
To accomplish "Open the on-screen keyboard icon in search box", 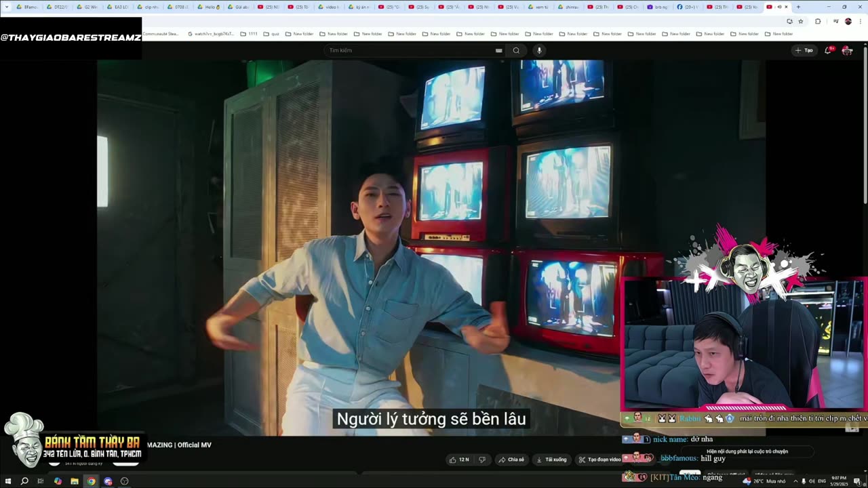I will (498, 50).
